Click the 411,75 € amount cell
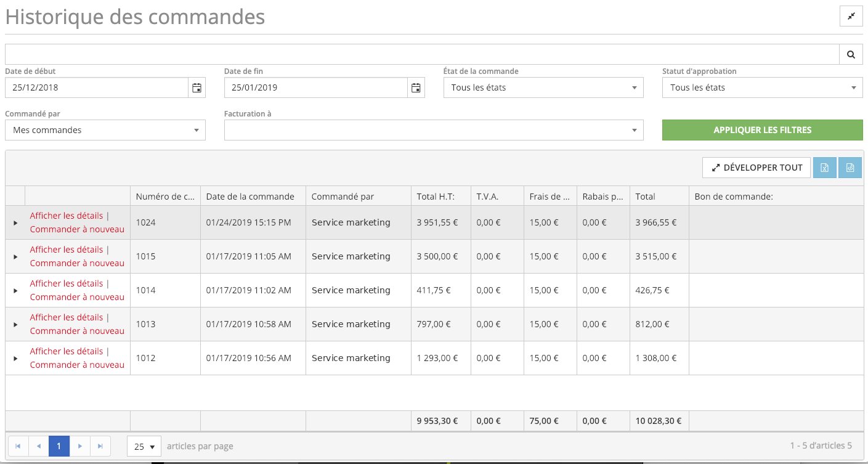The width and height of the screenshot is (868, 464). [440, 290]
